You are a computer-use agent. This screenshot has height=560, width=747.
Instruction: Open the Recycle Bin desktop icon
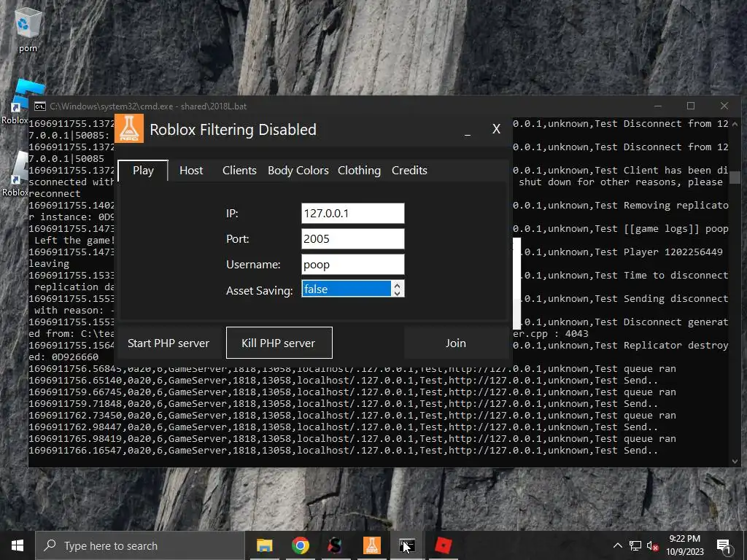(28, 28)
